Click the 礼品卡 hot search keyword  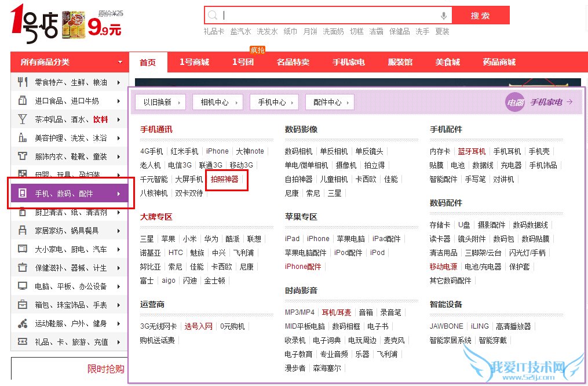point(214,31)
